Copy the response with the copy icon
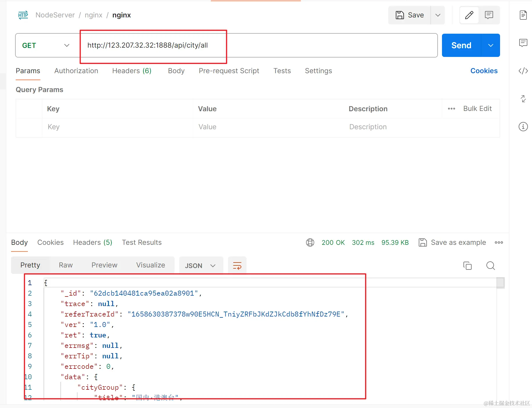The height and width of the screenshot is (408, 532). coord(468,266)
